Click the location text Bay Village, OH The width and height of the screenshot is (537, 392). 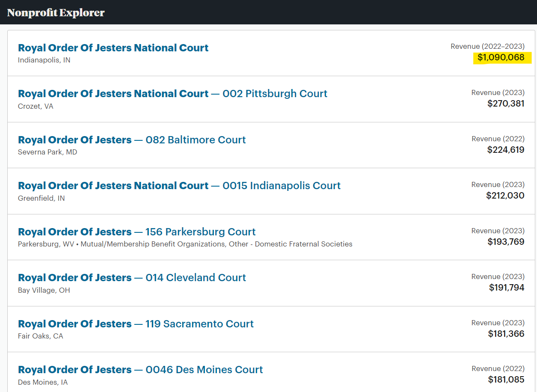click(44, 290)
